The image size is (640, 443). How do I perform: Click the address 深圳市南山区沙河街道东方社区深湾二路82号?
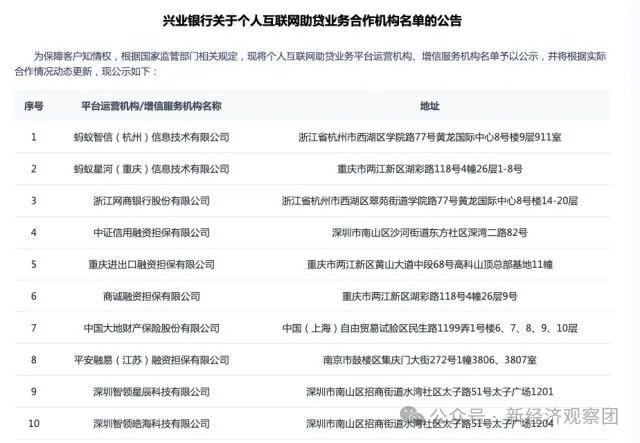point(429,233)
